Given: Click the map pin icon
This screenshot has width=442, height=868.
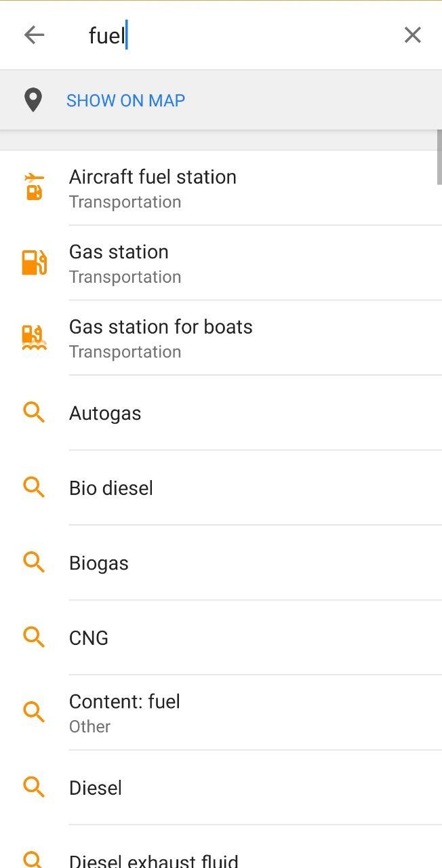Looking at the screenshot, I should [x=33, y=100].
